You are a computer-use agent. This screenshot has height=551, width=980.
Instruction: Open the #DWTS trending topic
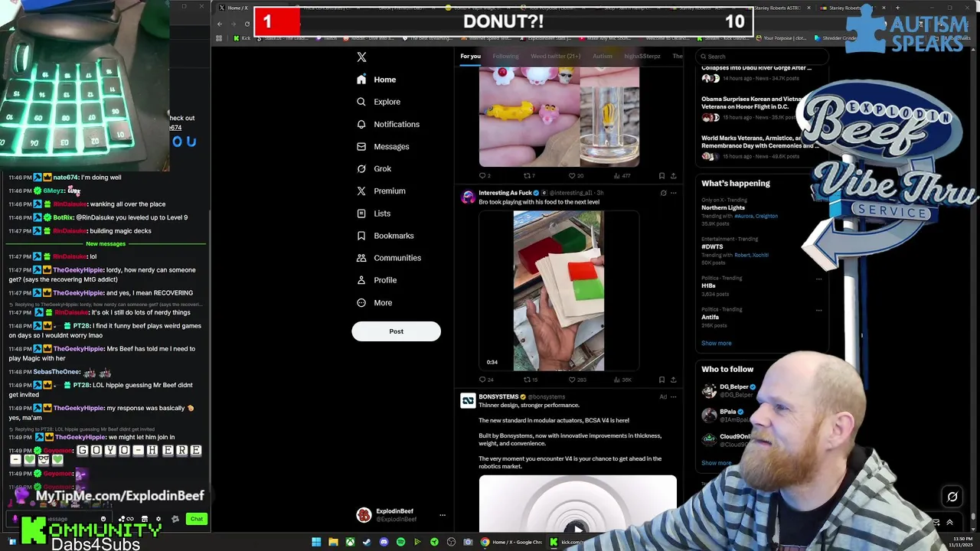click(x=712, y=246)
